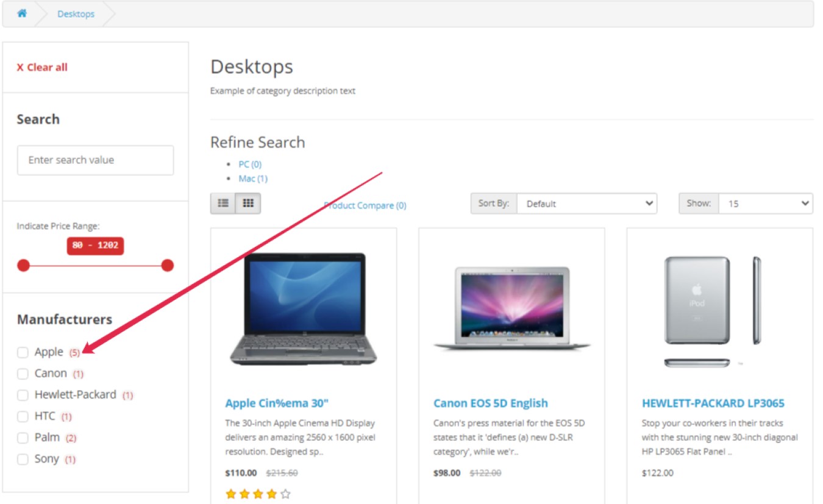Viewport: 823px width, 504px height.
Task: Open the Canon EOS 5D English title
Action: (x=491, y=403)
